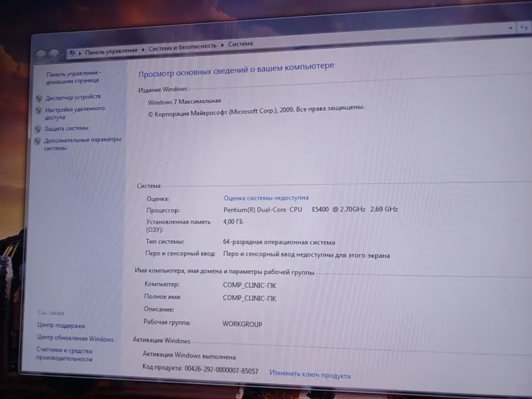Click the WORKGROUP value
Viewport: 532px width, 399px height.
tap(242, 324)
